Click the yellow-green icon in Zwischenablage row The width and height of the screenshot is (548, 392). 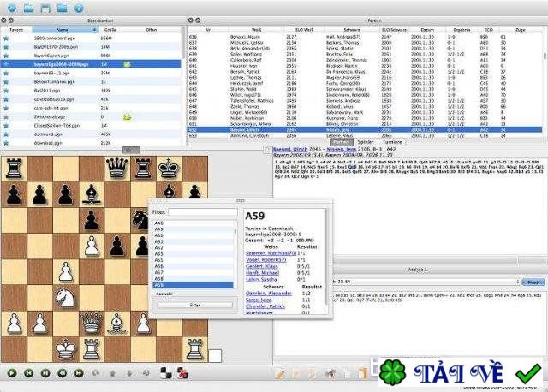point(128,117)
